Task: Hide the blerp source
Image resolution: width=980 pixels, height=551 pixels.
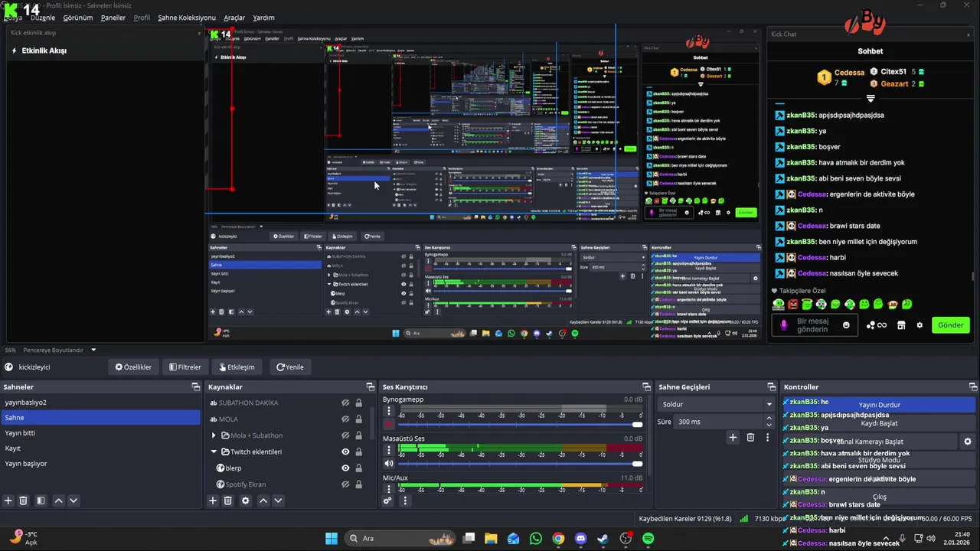Action: point(345,468)
